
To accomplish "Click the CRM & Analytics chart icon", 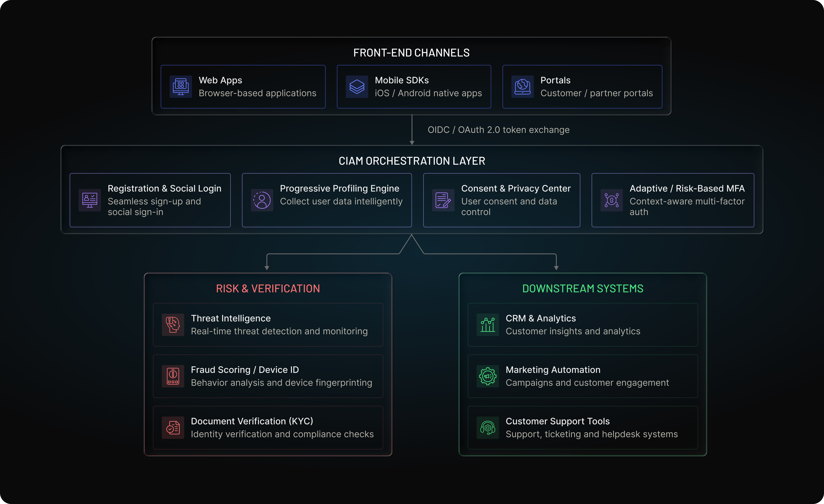I will tap(488, 325).
